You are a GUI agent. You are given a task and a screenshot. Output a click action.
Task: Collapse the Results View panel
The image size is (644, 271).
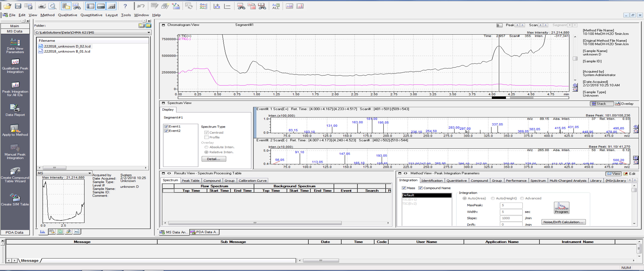pyautogui.click(x=164, y=173)
